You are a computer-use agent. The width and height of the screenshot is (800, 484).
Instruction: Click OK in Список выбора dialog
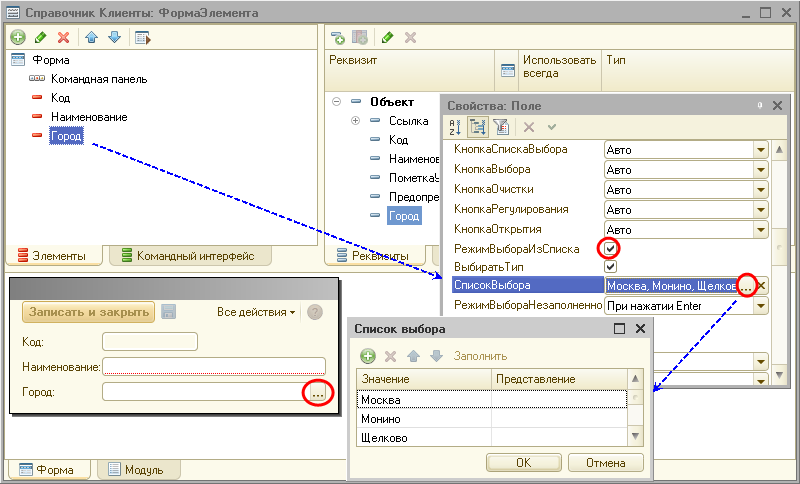(x=523, y=462)
